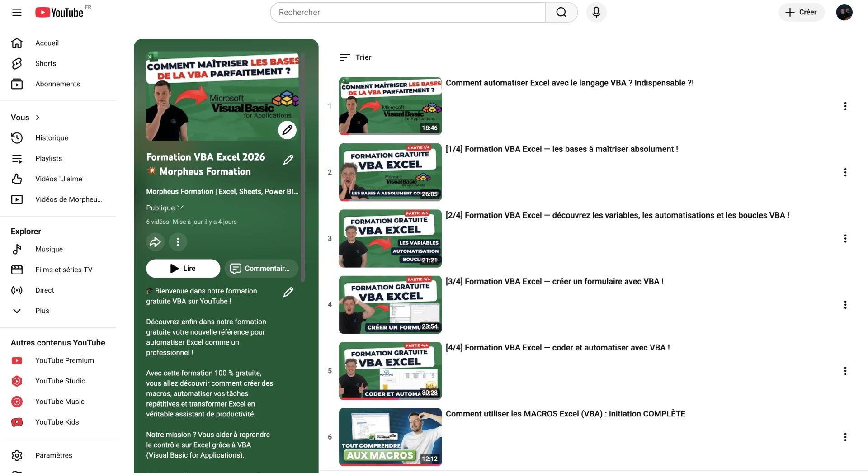The width and height of the screenshot is (868, 473).
Task: Open [2/4] Formation VBA Excel title
Action: point(618,215)
